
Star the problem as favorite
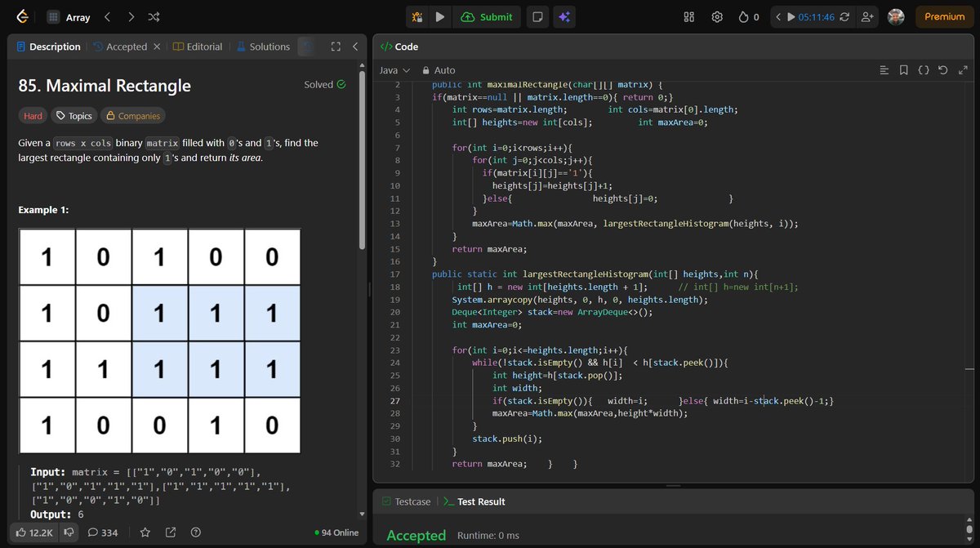[145, 532]
